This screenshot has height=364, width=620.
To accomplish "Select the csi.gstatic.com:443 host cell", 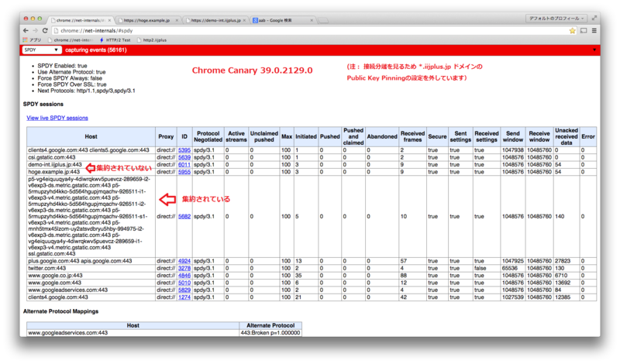I will point(91,157).
